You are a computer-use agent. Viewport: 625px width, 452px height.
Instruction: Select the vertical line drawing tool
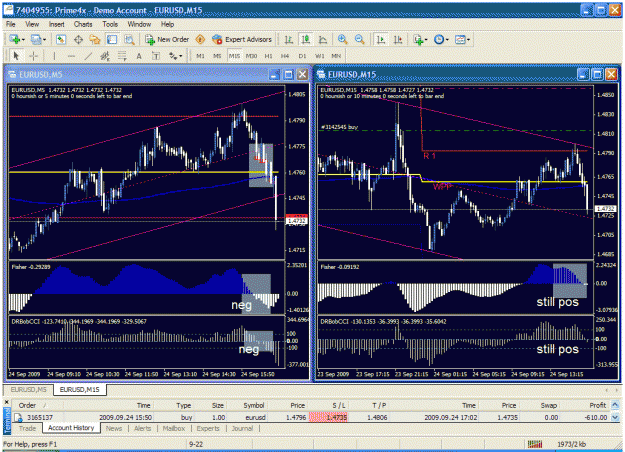(x=55, y=56)
